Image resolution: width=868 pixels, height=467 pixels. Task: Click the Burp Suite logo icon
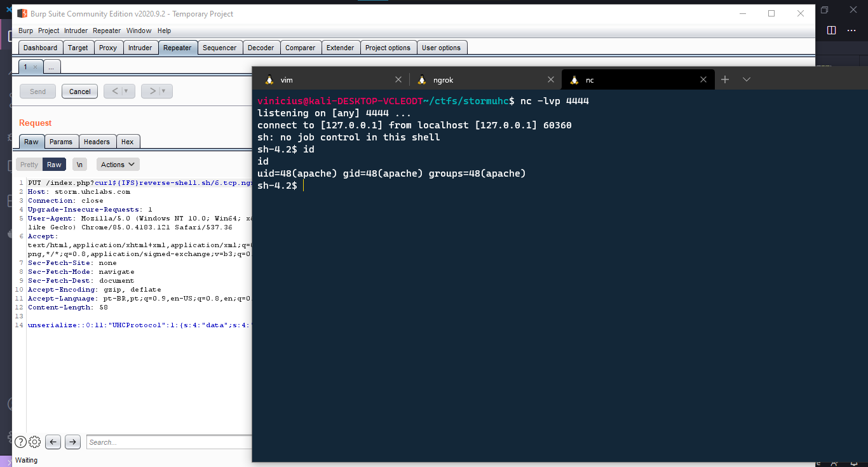[22, 13]
